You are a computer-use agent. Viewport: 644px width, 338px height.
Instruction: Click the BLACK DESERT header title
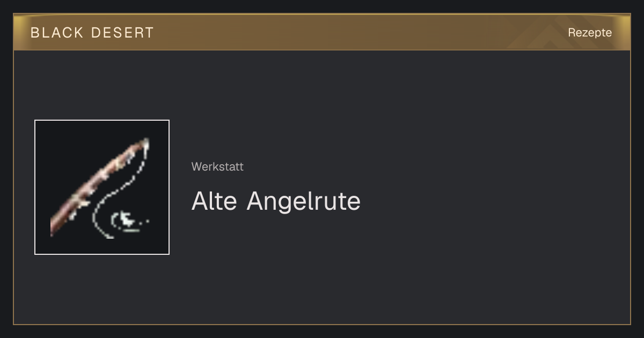(92, 33)
